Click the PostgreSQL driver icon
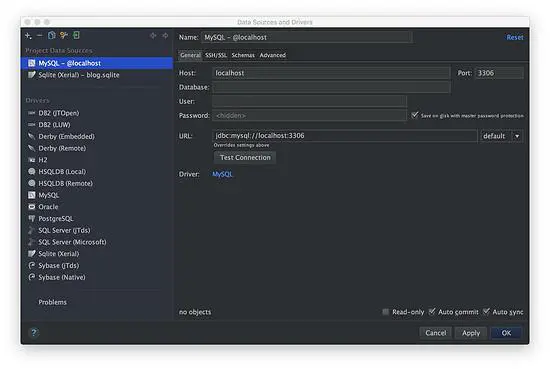This screenshot has height=369, width=550. click(x=32, y=219)
